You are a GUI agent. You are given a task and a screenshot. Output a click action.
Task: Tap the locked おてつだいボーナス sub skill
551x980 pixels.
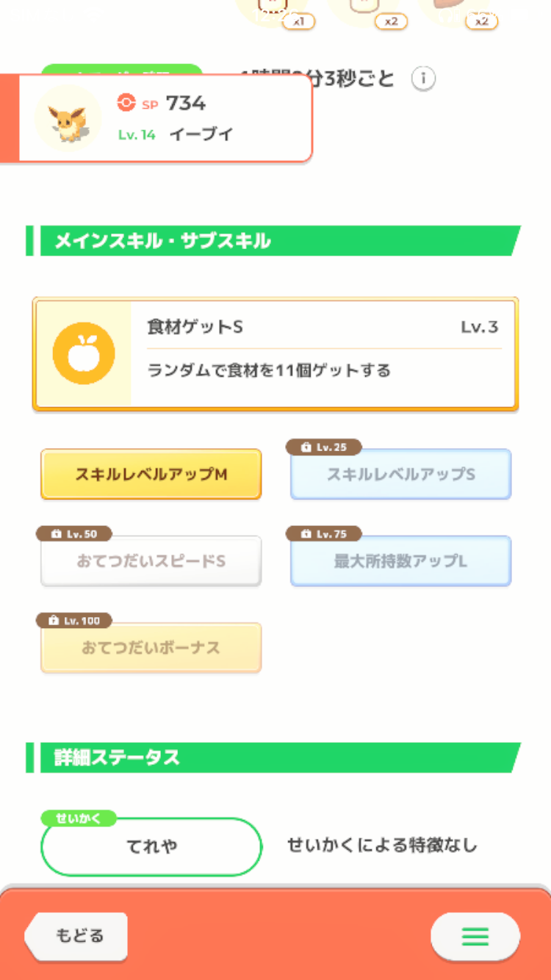click(151, 648)
